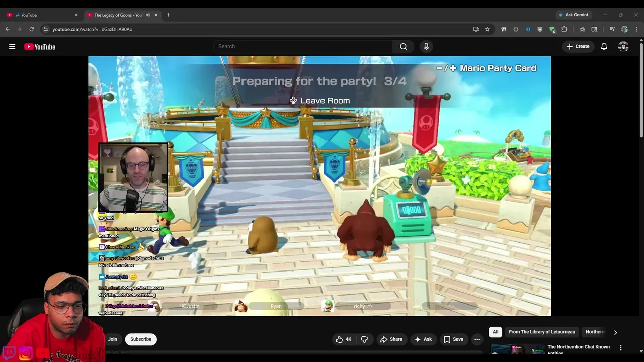
Task: Select the All filter chip
Action: point(495,332)
